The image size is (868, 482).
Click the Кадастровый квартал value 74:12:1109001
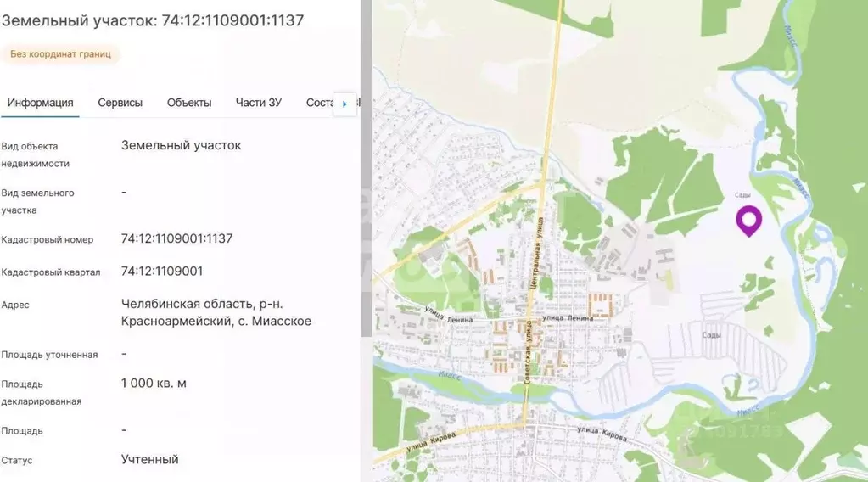tap(162, 271)
